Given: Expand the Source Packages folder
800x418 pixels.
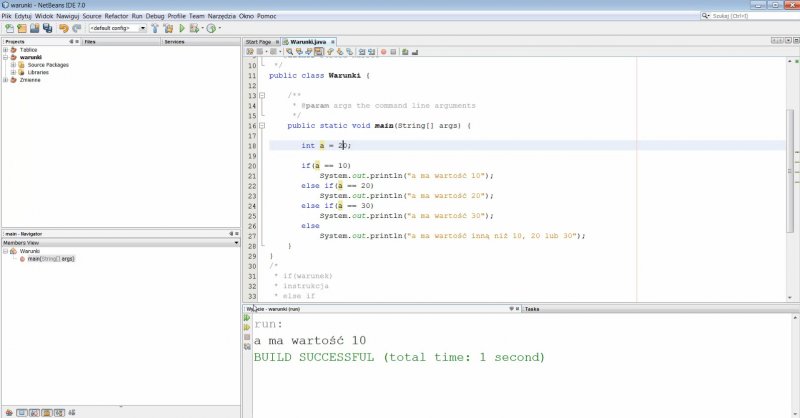Looking at the screenshot, I should coord(13,65).
